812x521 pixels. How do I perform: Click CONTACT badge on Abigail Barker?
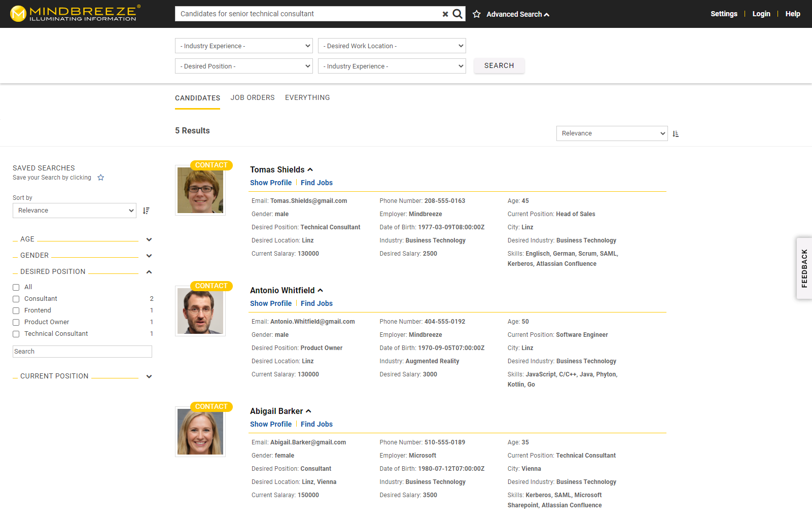[x=211, y=407]
